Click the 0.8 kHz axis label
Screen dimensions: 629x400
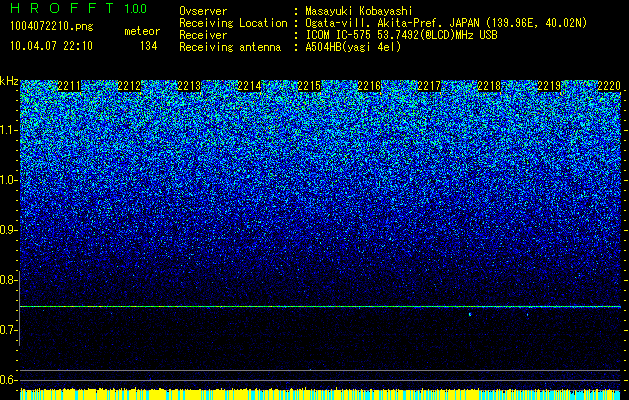(8, 280)
